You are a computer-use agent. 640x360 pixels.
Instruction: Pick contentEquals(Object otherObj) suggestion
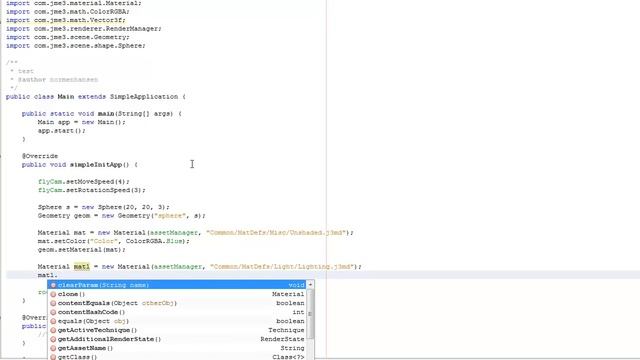pyautogui.click(x=177, y=303)
